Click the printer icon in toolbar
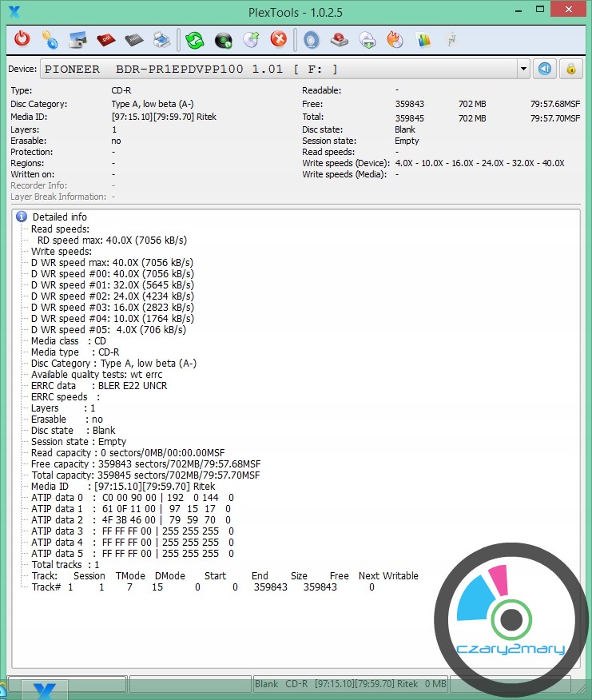 (x=161, y=39)
